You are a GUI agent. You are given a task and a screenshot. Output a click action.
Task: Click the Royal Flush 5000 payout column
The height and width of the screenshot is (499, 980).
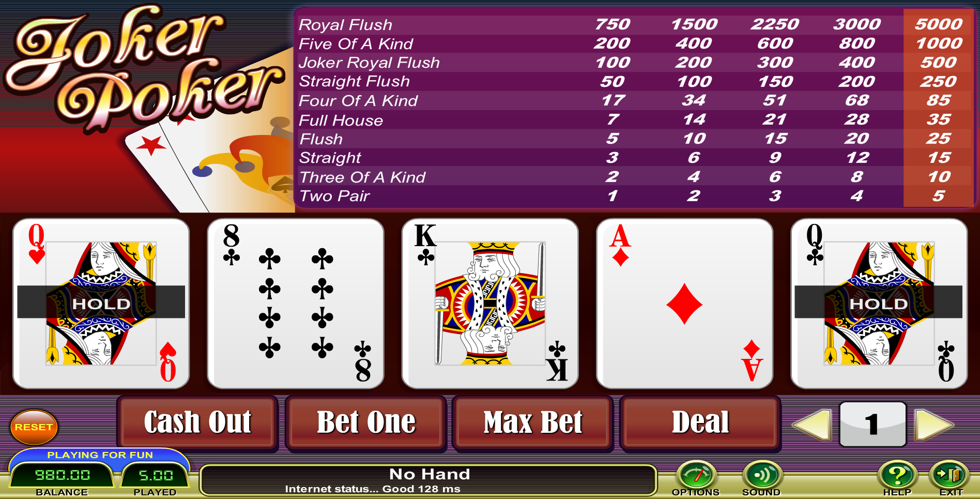tap(938, 24)
